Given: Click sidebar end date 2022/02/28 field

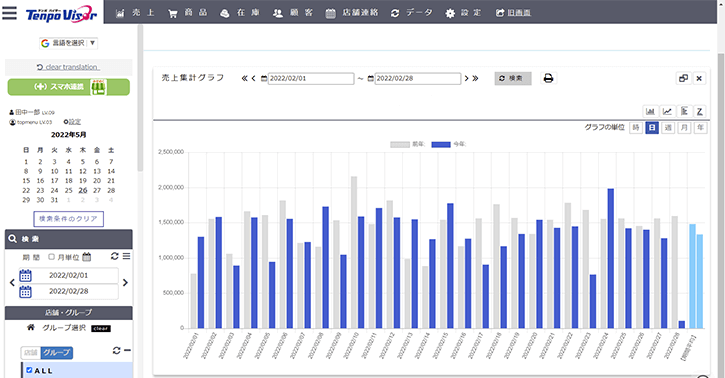Looking at the screenshot, I should [x=68, y=292].
